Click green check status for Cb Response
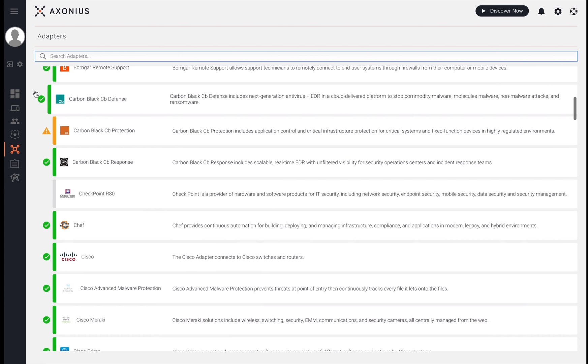 (x=47, y=162)
